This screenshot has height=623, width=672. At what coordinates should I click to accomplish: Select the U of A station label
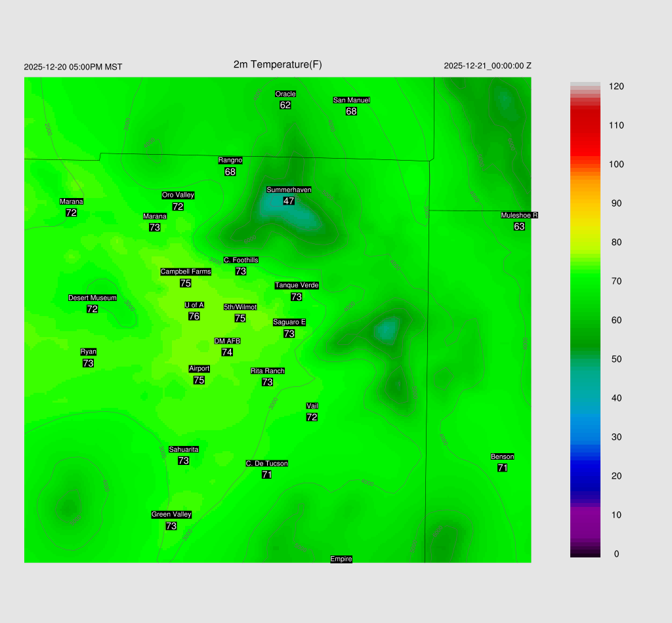click(194, 305)
